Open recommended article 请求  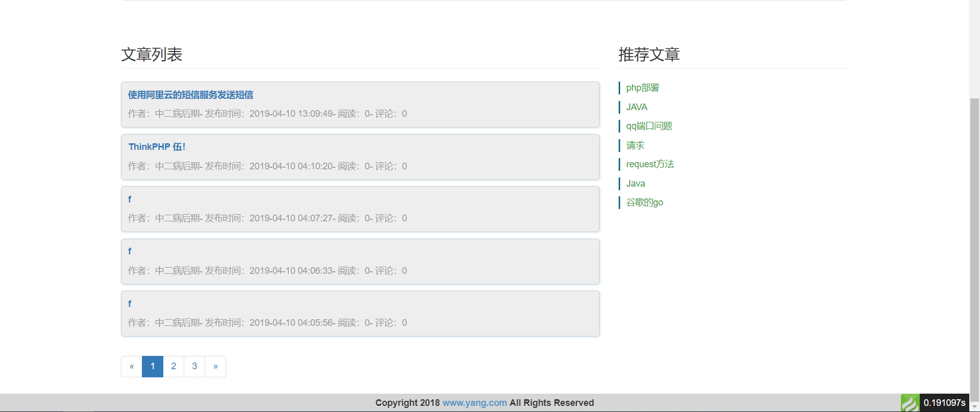pos(635,145)
